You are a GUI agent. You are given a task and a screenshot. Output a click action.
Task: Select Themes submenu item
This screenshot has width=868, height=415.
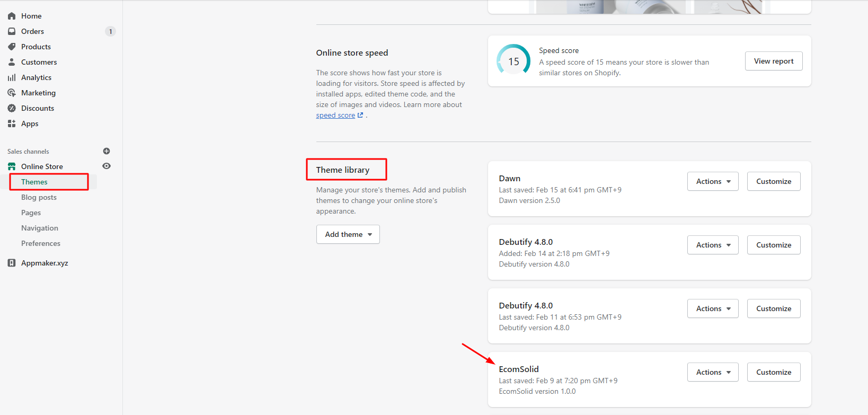(34, 182)
